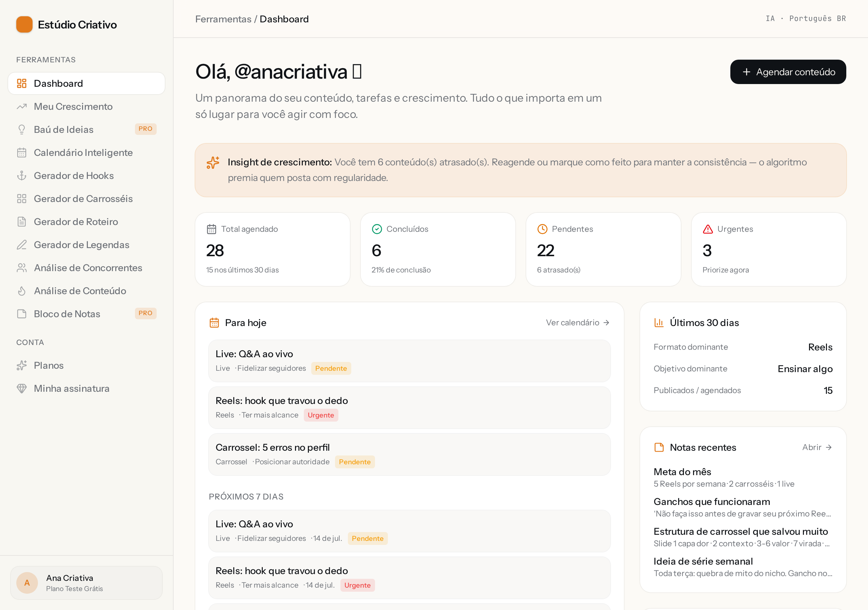Open Gerador de Roteiro tool
Image resolution: width=868 pixels, height=610 pixels.
point(86,222)
